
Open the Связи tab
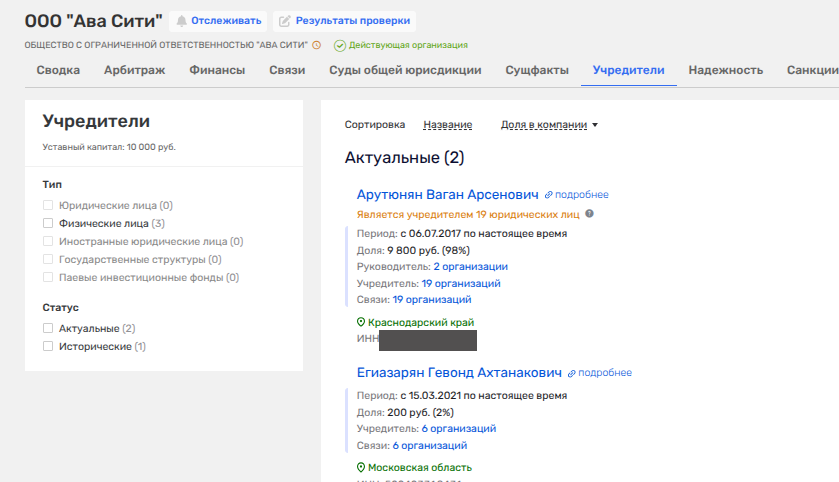[287, 70]
